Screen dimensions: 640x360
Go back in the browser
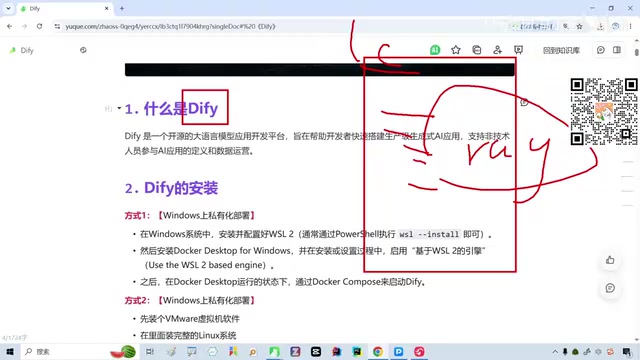click(x=9, y=26)
